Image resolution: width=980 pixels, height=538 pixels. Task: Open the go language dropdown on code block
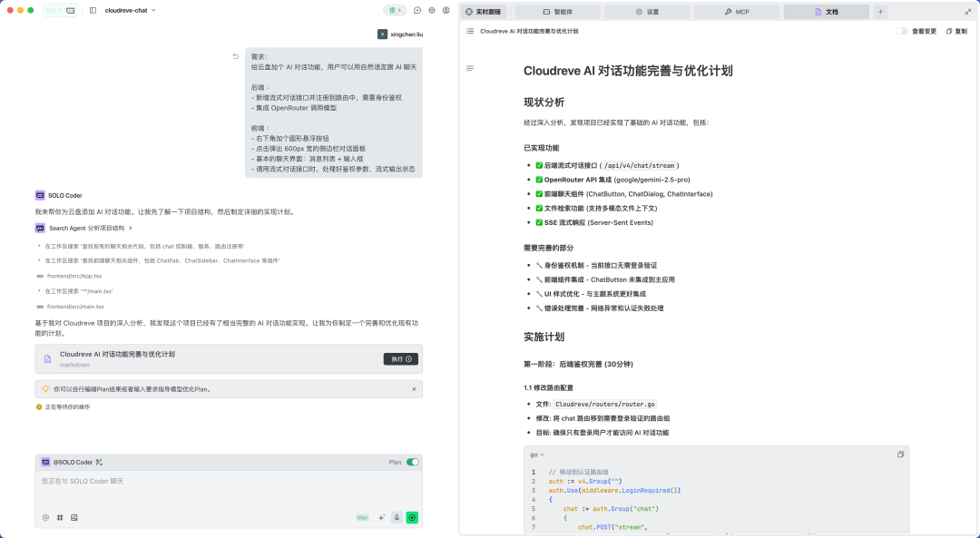click(537, 455)
